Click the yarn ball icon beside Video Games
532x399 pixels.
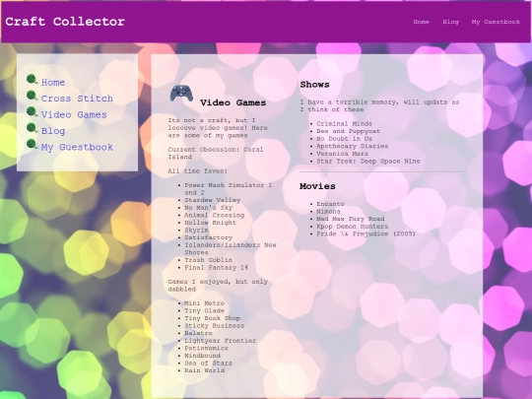tap(33, 112)
